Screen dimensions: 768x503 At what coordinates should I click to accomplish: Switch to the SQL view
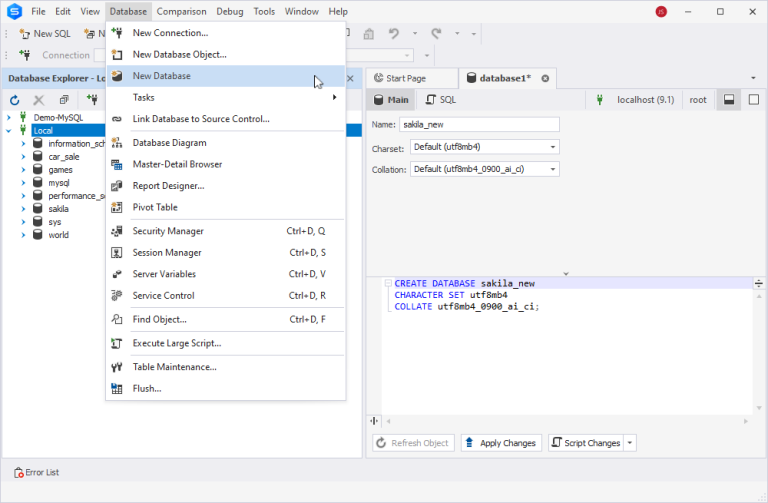tap(441, 100)
